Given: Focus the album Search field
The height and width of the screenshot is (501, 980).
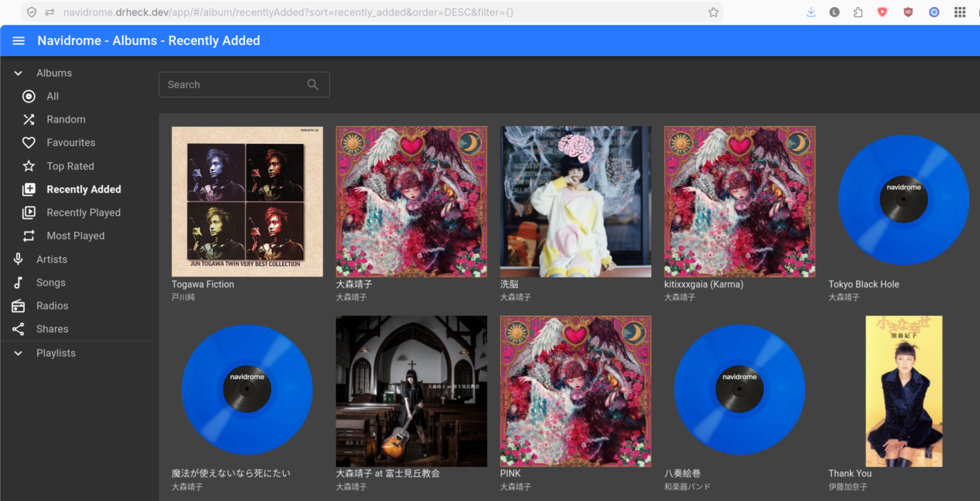Looking at the screenshot, I should click(244, 85).
